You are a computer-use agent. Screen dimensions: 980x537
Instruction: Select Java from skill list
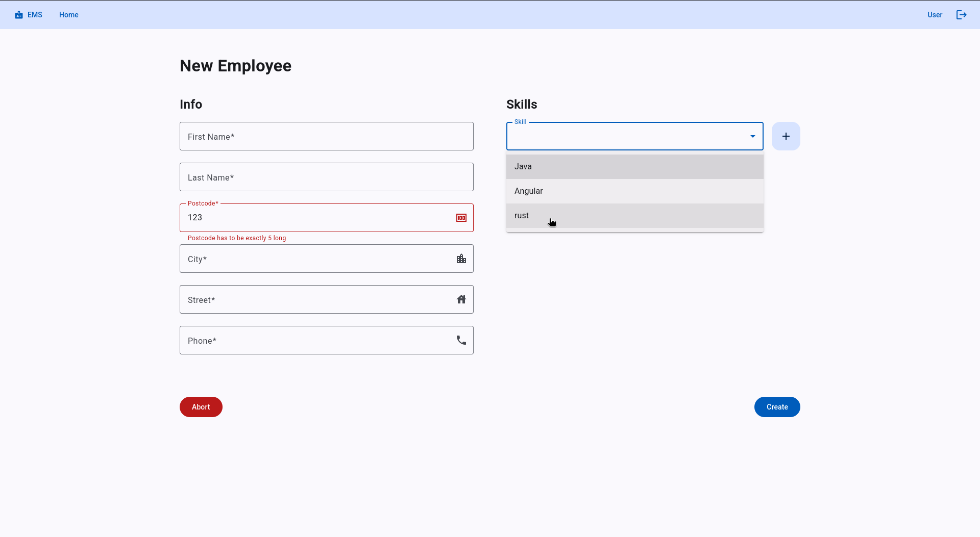(635, 167)
